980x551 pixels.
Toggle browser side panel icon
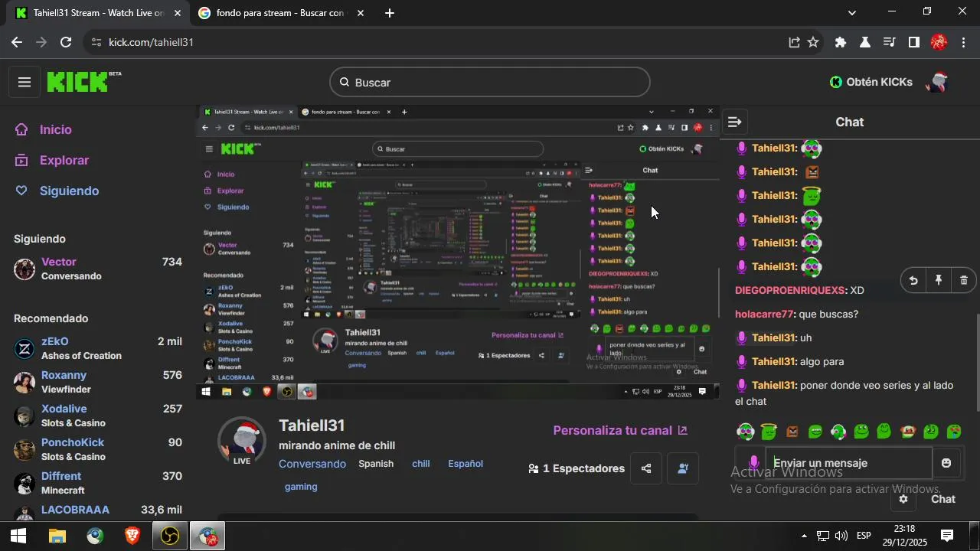913,42
